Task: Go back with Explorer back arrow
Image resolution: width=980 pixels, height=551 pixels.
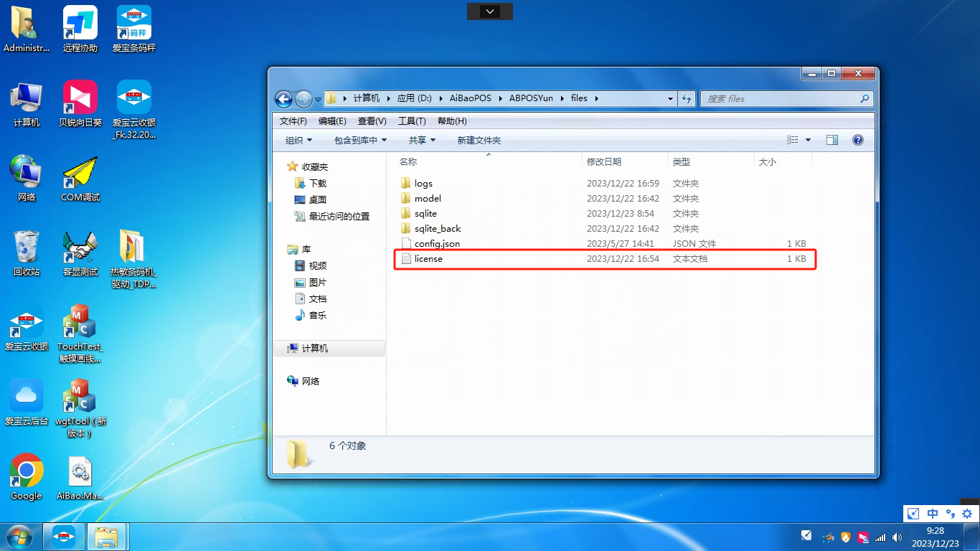Action: click(284, 99)
